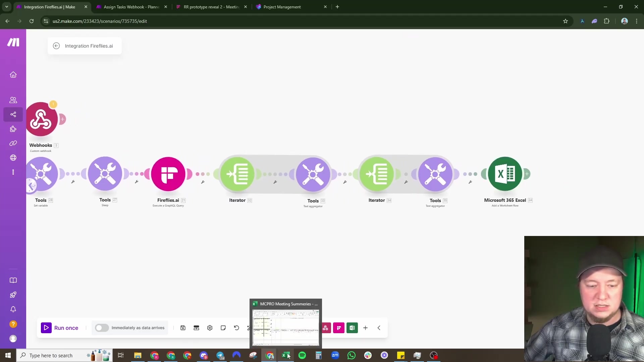Open user profile avatar in sidebar
Screen dimensions: 644x362
tap(13, 339)
